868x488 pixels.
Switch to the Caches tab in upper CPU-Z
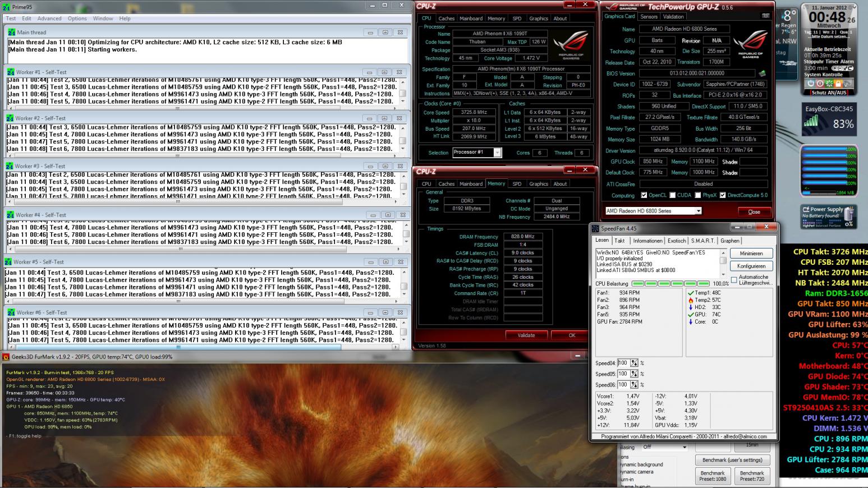tap(447, 19)
